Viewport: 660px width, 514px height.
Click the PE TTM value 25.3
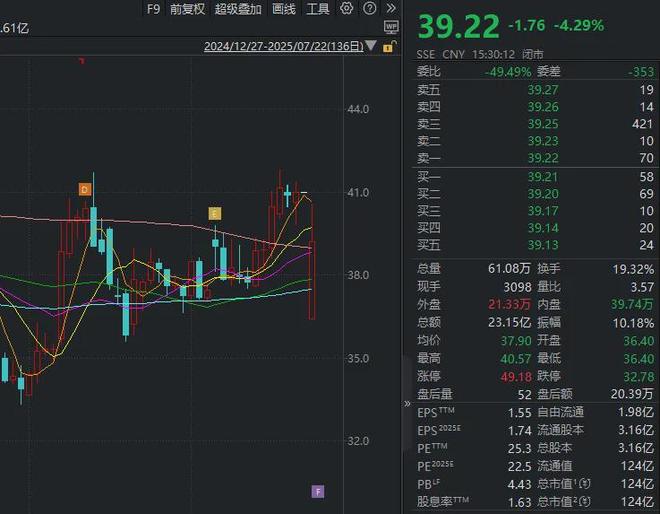(x=520, y=449)
